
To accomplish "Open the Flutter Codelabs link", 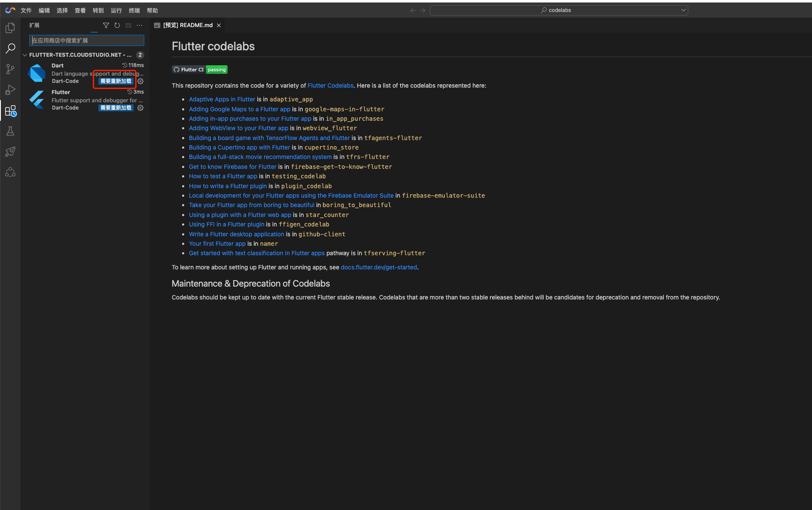I will tap(331, 86).
